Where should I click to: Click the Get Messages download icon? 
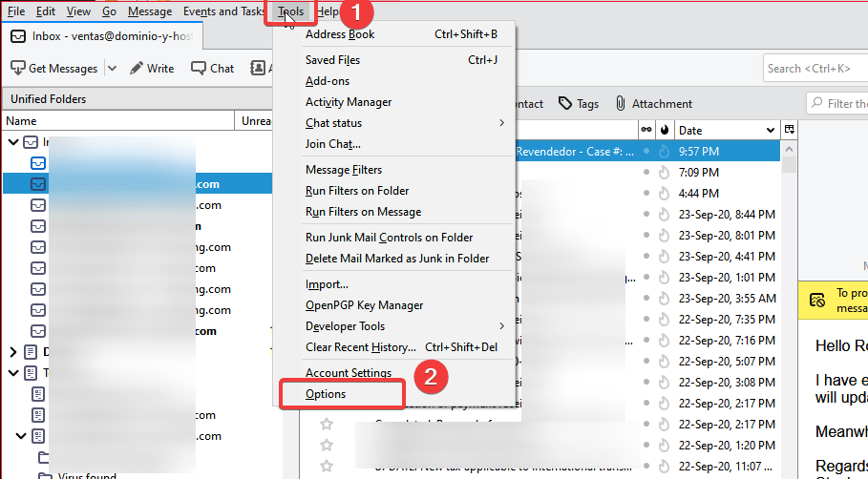point(17,69)
